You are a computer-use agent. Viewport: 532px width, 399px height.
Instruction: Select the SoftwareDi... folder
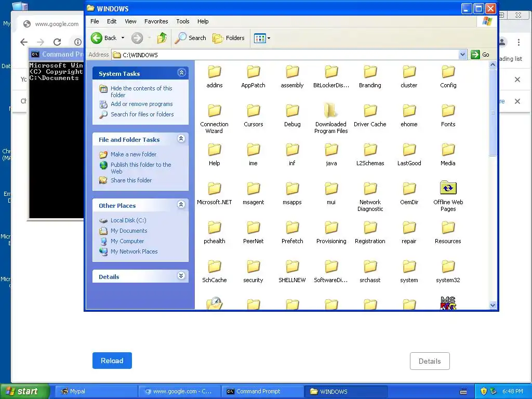(x=331, y=272)
